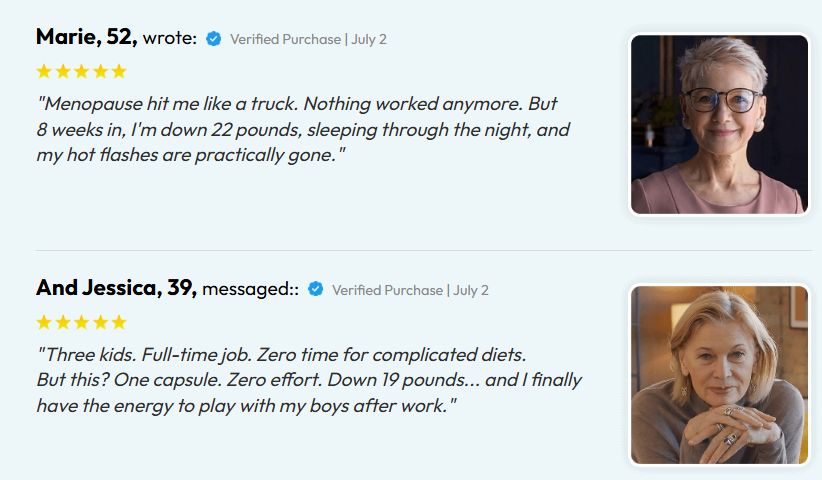This screenshot has height=480, width=822.
Task: Click the second star of Marie's rating
Action: click(63, 71)
